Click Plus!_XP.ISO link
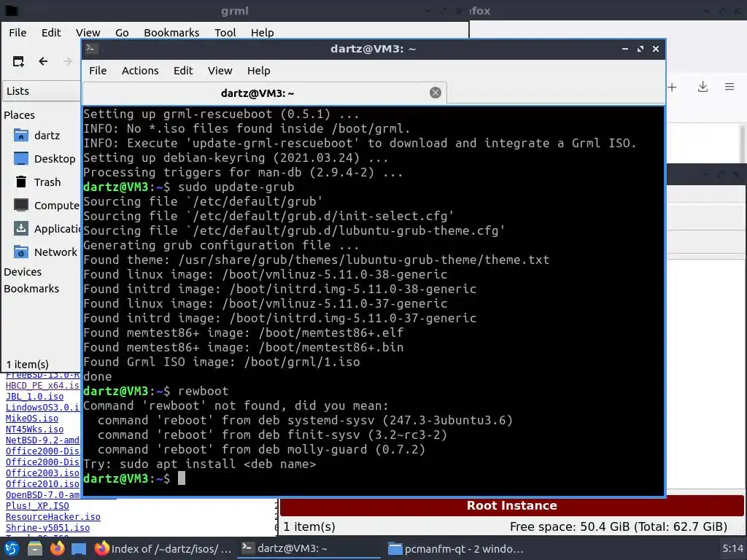747x560 pixels. tap(37, 506)
